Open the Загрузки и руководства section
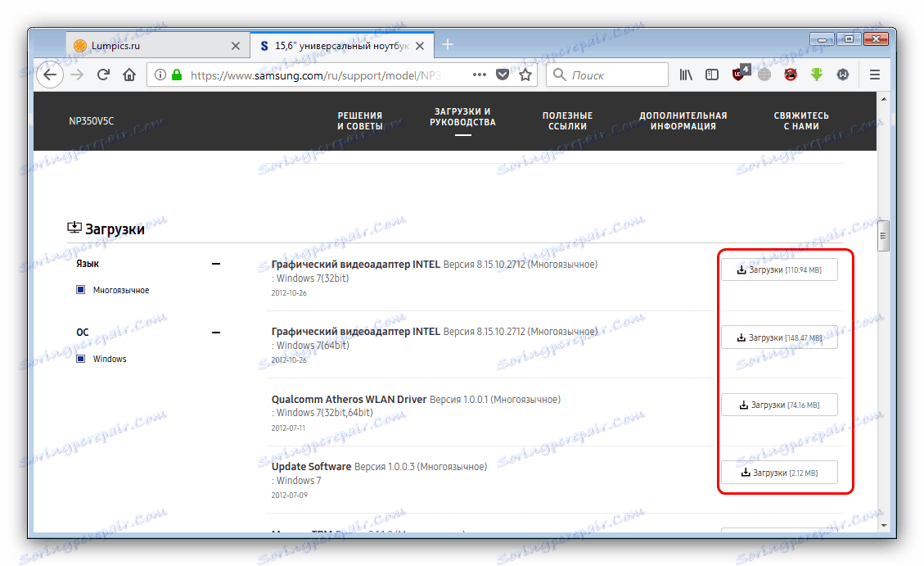924x566 pixels. 462,117
